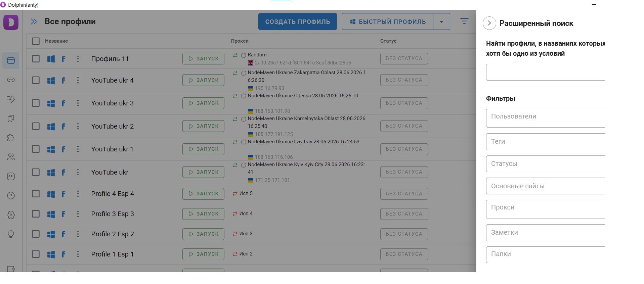The width and height of the screenshot is (644, 284).
Task: Sort by the Название column header
Action: click(x=56, y=41)
